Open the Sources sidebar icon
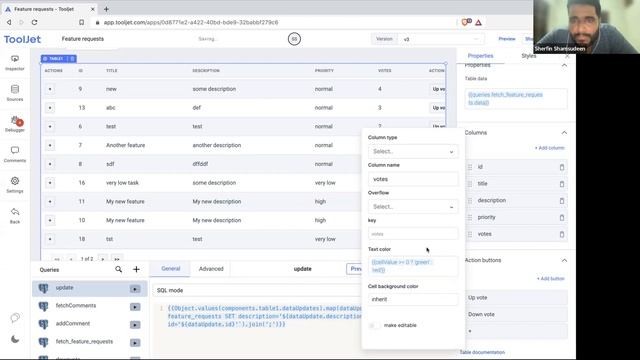 click(15, 89)
